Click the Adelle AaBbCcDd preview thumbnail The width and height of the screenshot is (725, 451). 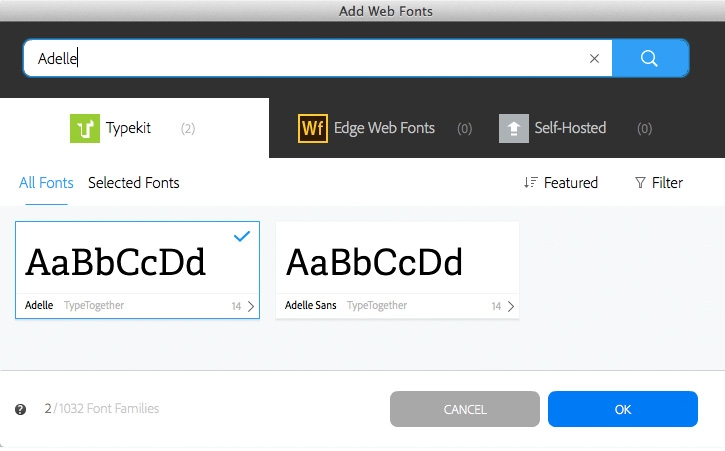116,262
